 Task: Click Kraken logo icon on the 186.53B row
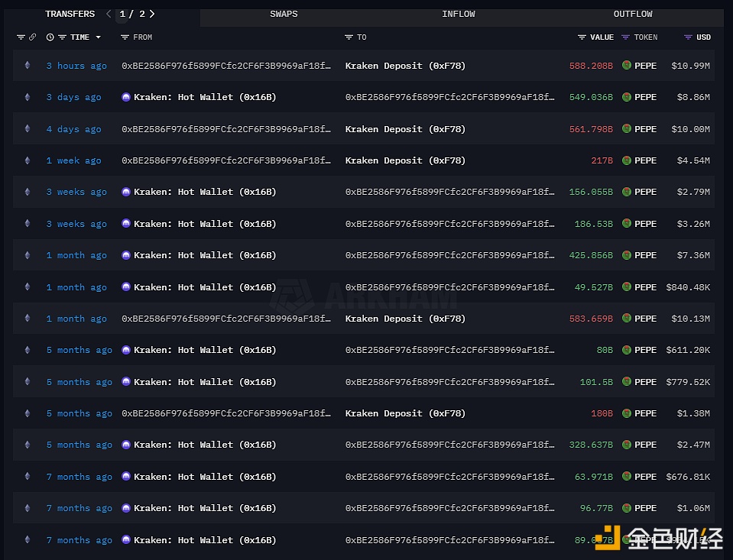point(126,223)
